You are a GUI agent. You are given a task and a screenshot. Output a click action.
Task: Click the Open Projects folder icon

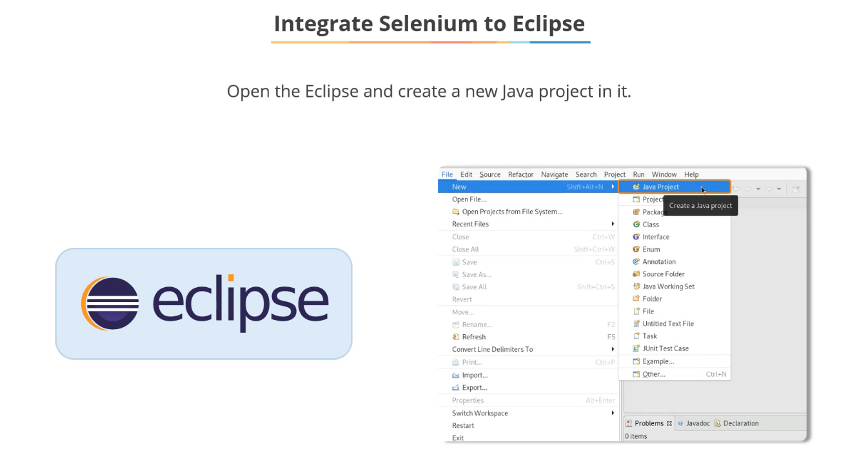click(x=456, y=212)
